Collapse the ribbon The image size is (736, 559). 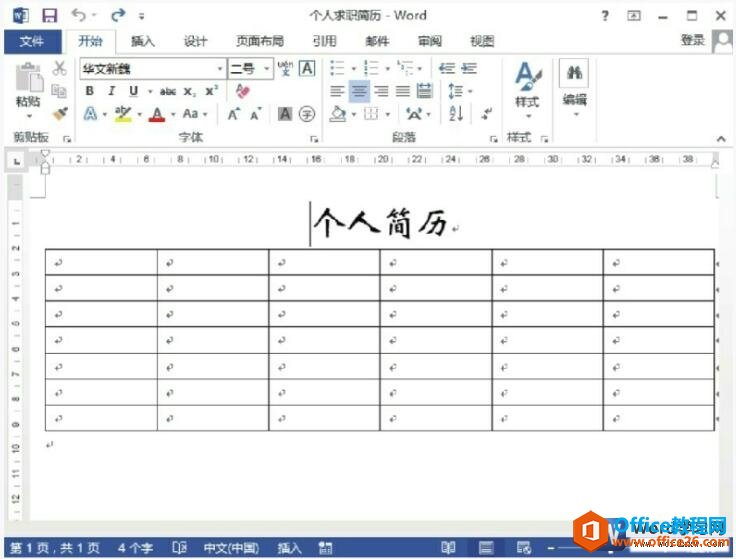(x=721, y=139)
